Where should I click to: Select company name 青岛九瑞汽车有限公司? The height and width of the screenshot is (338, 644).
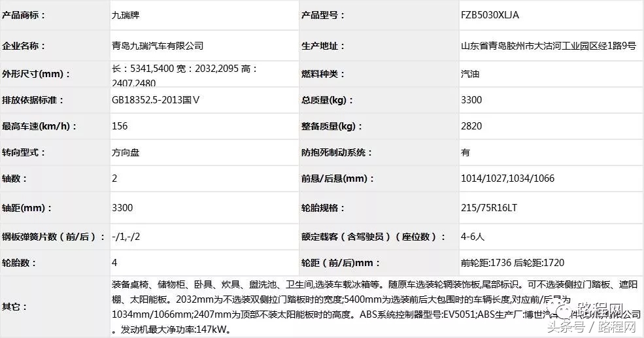pos(158,46)
